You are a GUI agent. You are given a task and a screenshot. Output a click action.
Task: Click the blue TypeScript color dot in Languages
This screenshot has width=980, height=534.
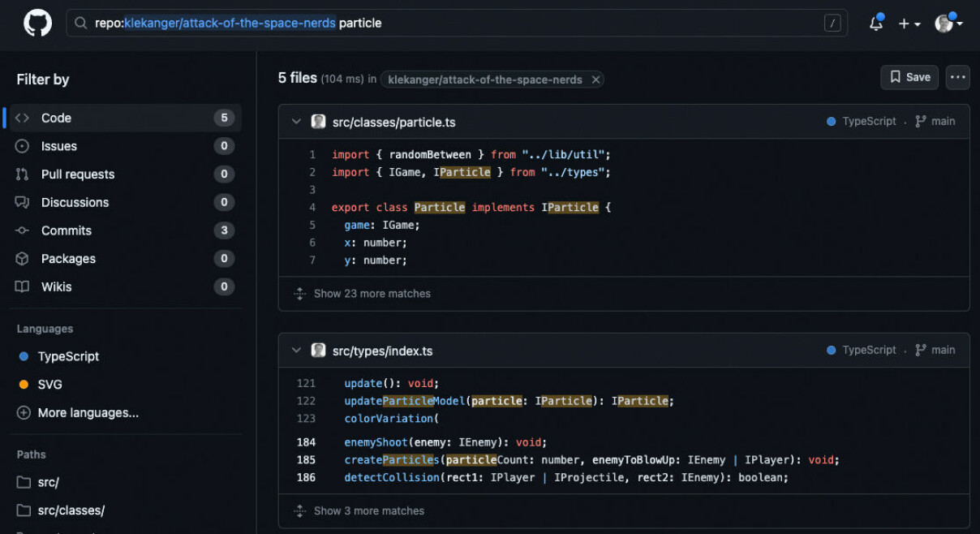click(23, 356)
